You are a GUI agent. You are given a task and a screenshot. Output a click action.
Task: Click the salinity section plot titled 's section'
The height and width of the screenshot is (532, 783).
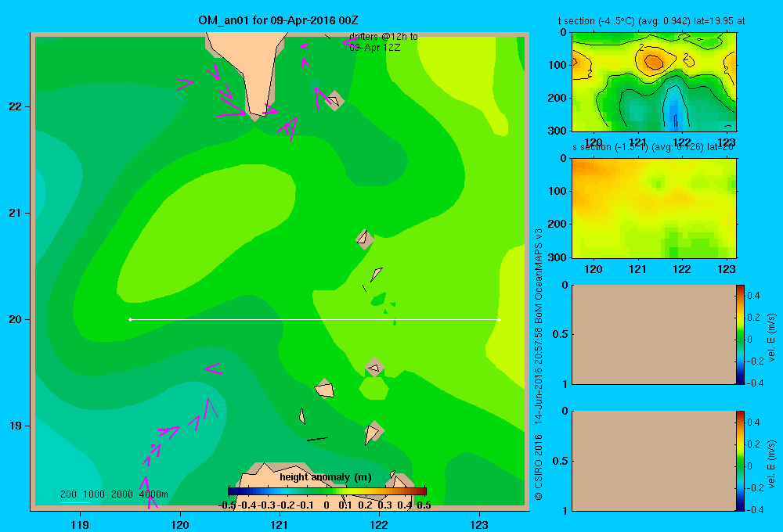654,207
